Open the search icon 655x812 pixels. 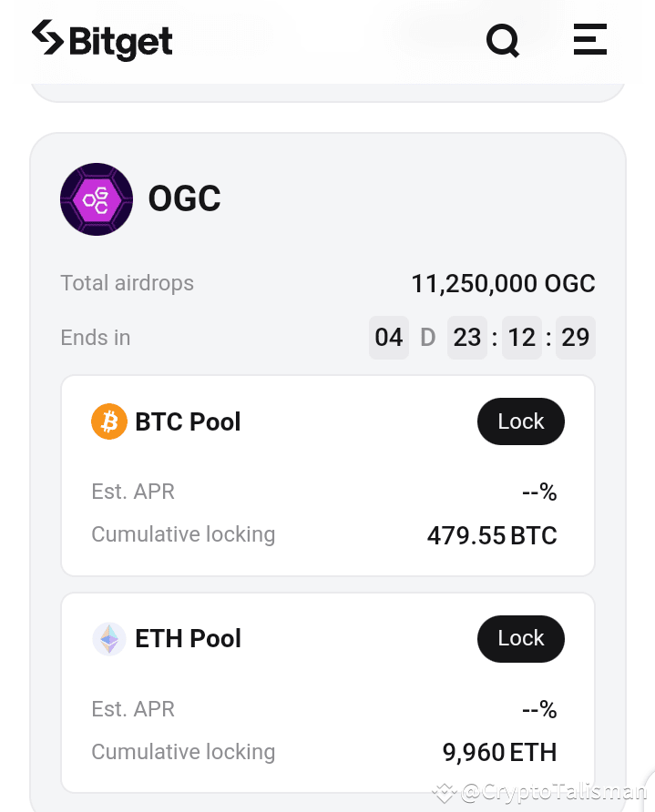(503, 40)
